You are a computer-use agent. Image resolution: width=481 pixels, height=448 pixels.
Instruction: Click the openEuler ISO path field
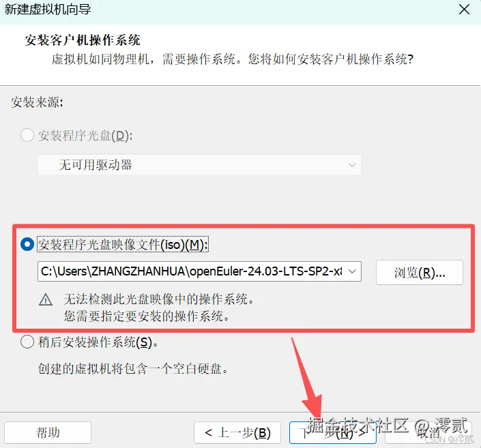coord(199,271)
